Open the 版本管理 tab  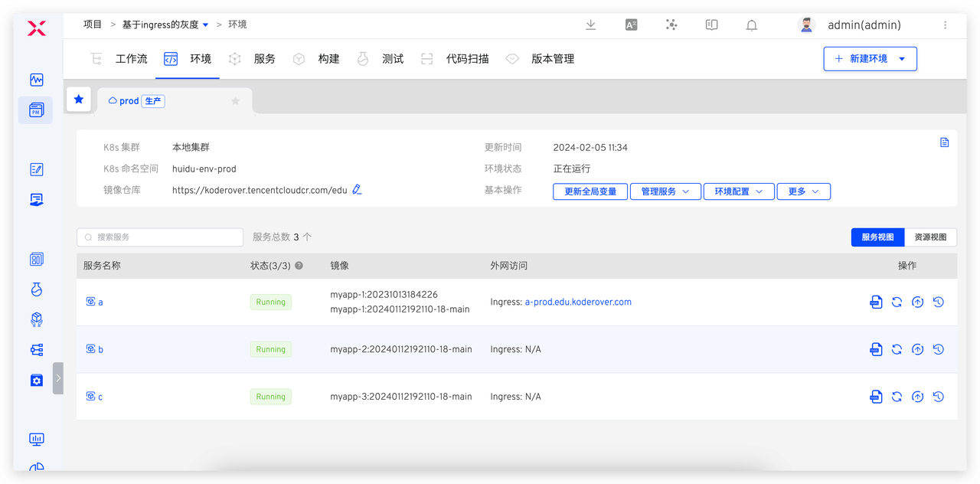point(552,59)
